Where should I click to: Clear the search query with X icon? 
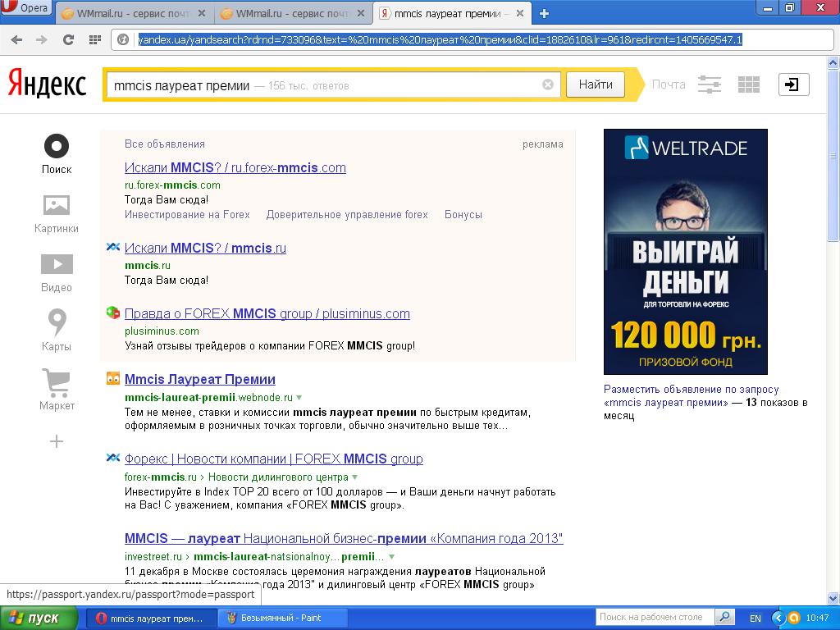click(x=547, y=84)
